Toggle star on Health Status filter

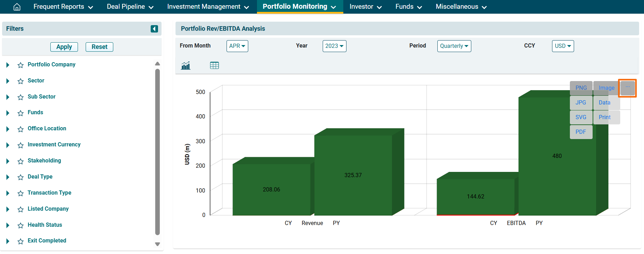pyautogui.click(x=21, y=225)
